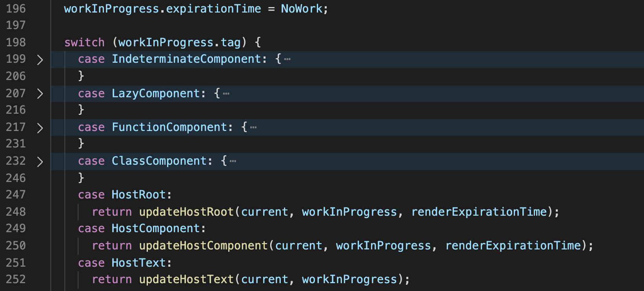
Task: Click the ellipsis marker after ClassComponent
Action: tap(233, 161)
